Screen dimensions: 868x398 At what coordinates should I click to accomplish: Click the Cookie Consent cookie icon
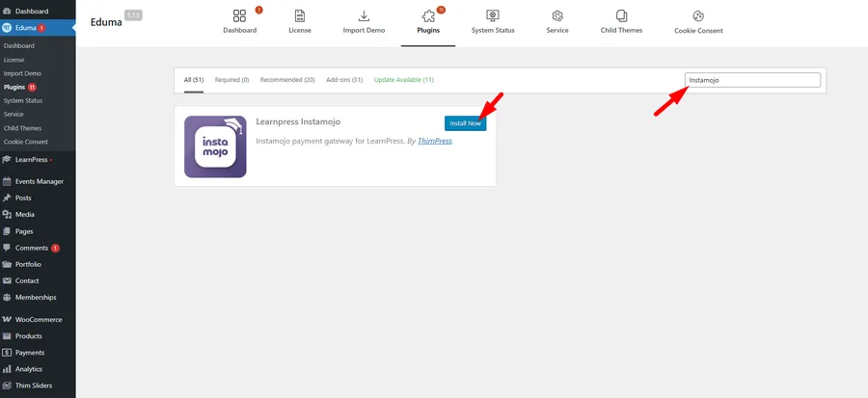698,15
